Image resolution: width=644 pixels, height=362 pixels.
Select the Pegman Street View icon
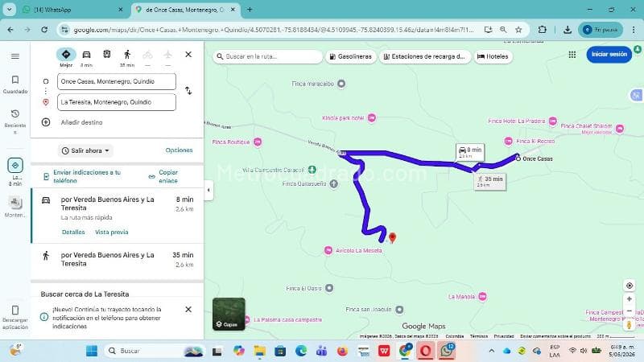coord(630,325)
